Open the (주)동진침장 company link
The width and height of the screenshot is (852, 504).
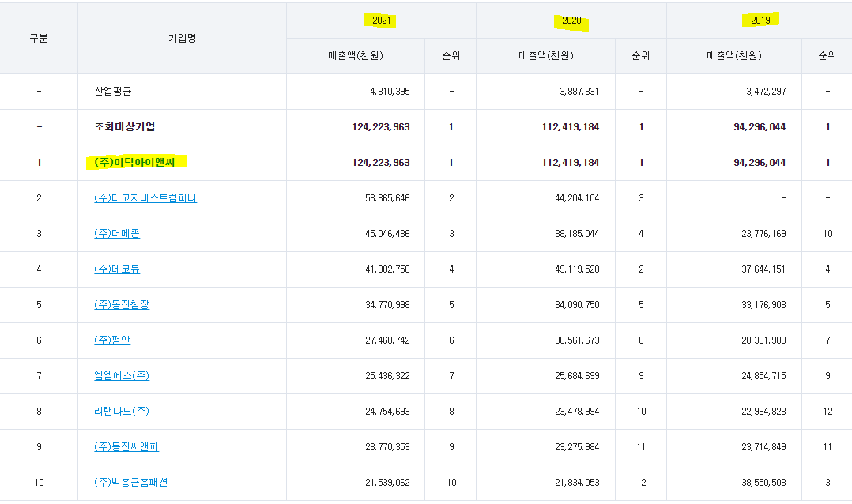tap(122, 305)
